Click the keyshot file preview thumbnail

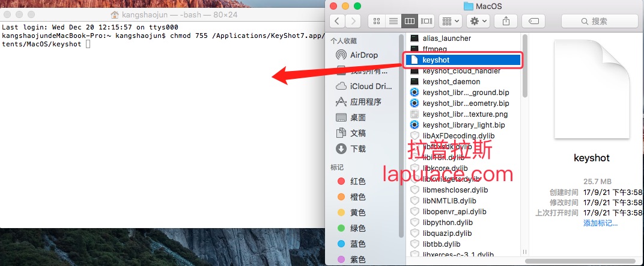point(591,90)
